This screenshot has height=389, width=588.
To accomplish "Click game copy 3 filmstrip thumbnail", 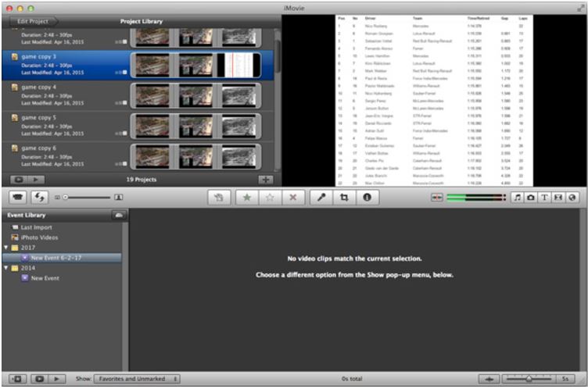I will pyautogui.click(x=195, y=65).
